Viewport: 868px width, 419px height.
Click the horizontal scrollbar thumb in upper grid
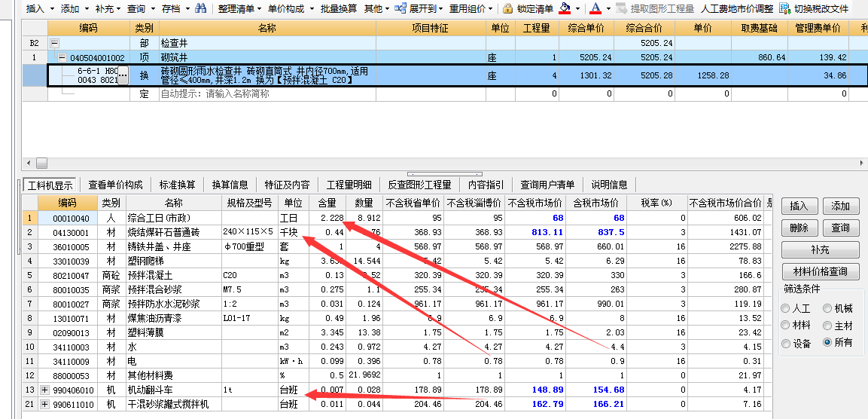[x=42, y=163]
